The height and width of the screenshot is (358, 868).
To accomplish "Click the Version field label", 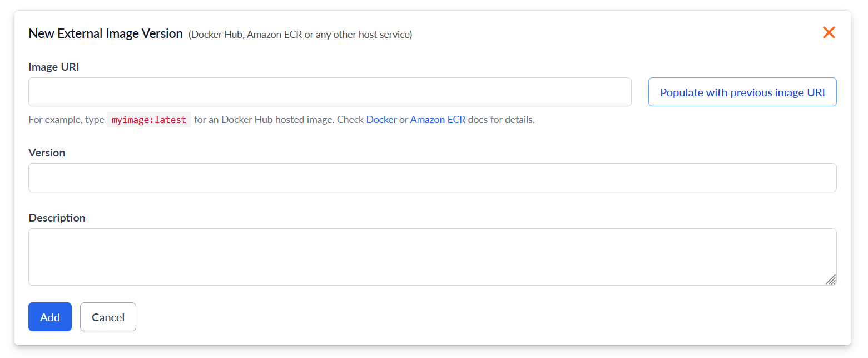I will [47, 153].
